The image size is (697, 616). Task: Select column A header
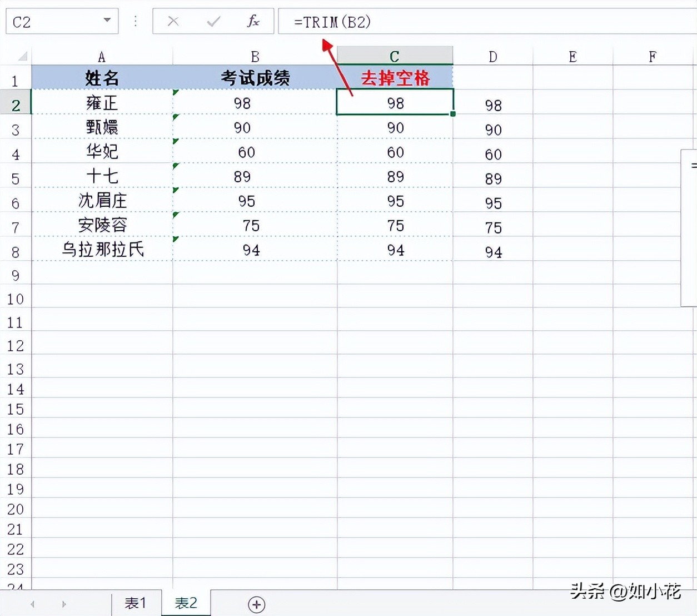pos(102,57)
